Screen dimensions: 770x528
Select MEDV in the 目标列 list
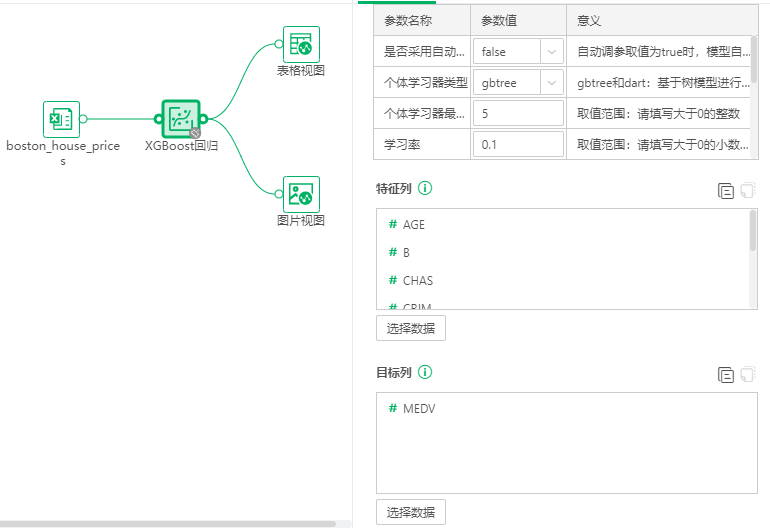click(418, 409)
